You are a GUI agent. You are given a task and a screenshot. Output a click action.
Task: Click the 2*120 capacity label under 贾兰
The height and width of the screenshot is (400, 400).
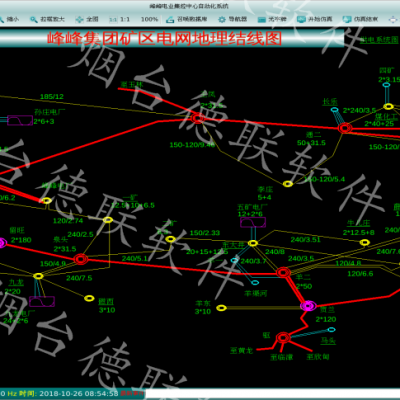pos(326,319)
